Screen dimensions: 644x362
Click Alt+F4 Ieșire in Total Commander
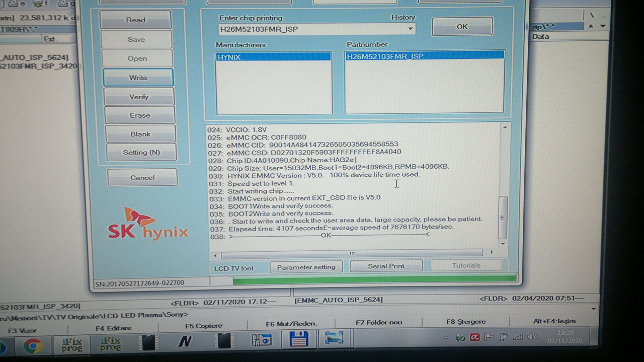[x=554, y=321]
